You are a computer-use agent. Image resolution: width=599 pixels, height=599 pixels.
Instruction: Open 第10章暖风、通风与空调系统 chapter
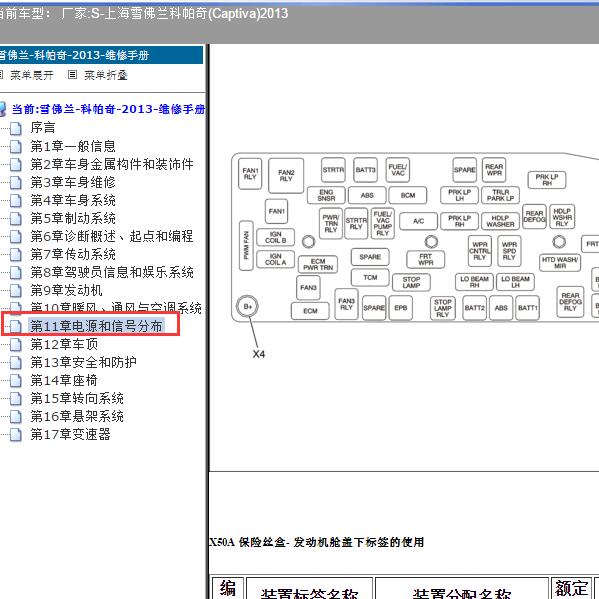click(x=116, y=307)
